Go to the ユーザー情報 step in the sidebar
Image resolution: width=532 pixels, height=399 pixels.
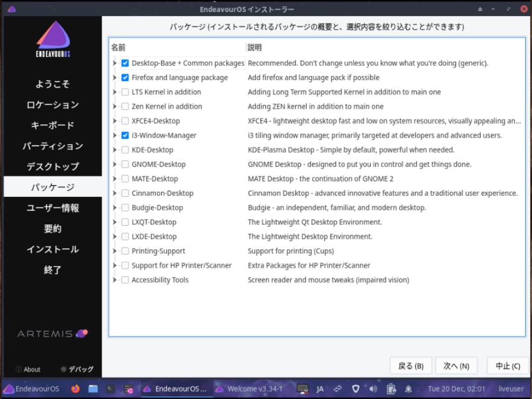[x=52, y=208]
